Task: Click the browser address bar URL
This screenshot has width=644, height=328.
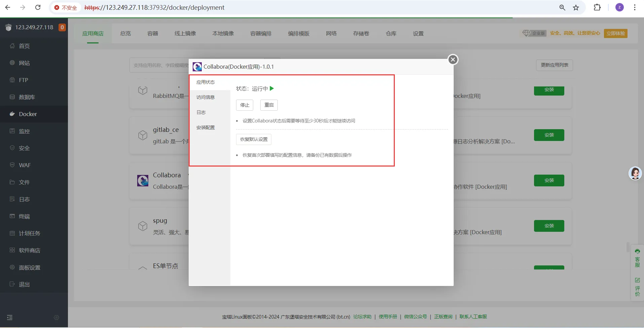Action: click(154, 7)
